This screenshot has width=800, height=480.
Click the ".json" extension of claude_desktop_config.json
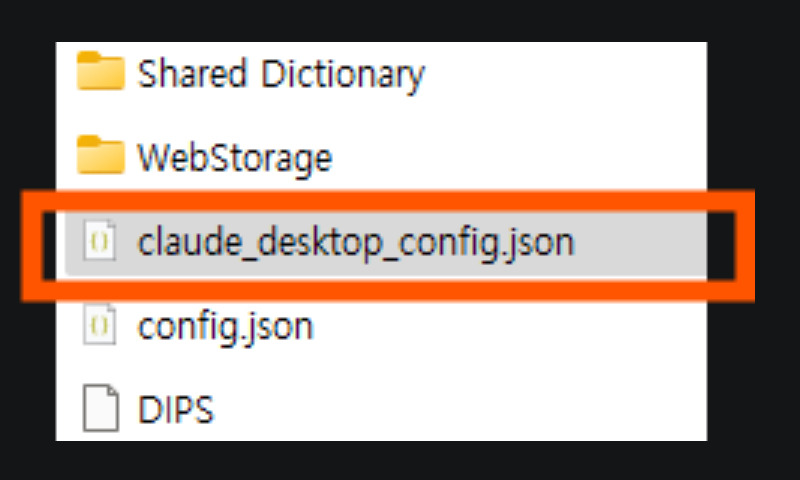click(x=545, y=242)
